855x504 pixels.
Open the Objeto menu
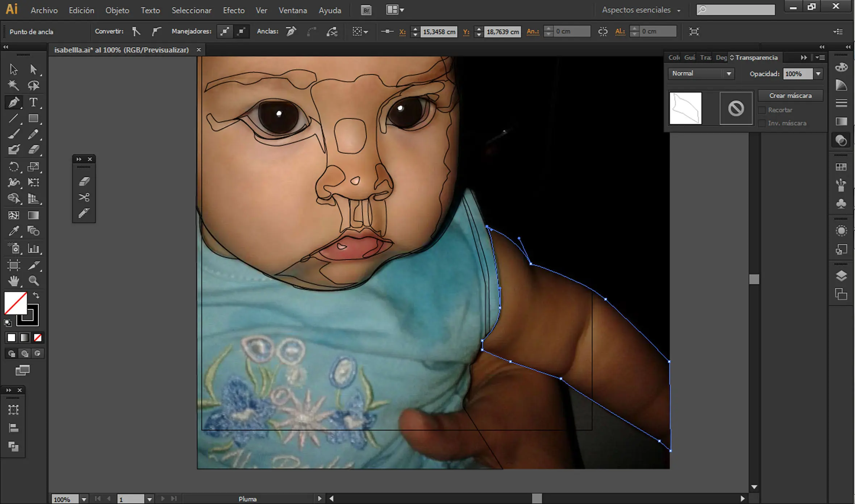(117, 10)
